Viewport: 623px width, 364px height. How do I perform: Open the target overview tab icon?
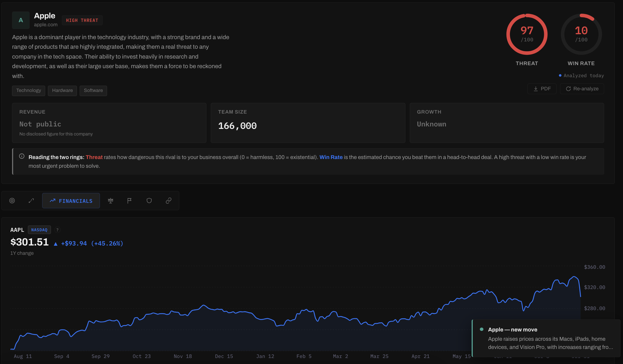click(x=12, y=201)
